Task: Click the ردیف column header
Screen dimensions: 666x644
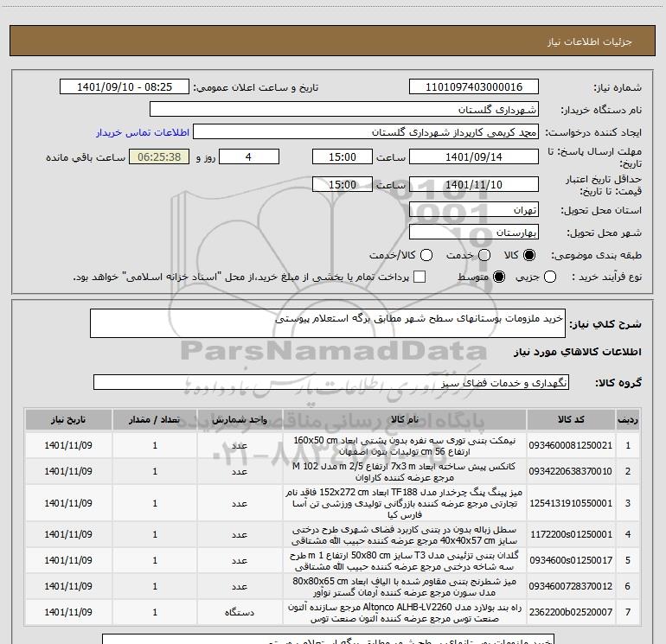Action: [628, 419]
